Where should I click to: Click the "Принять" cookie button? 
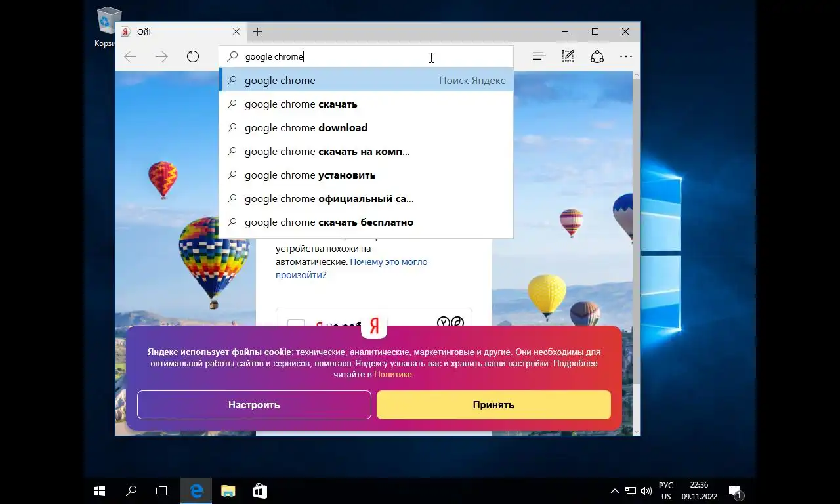(x=493, y=405)
